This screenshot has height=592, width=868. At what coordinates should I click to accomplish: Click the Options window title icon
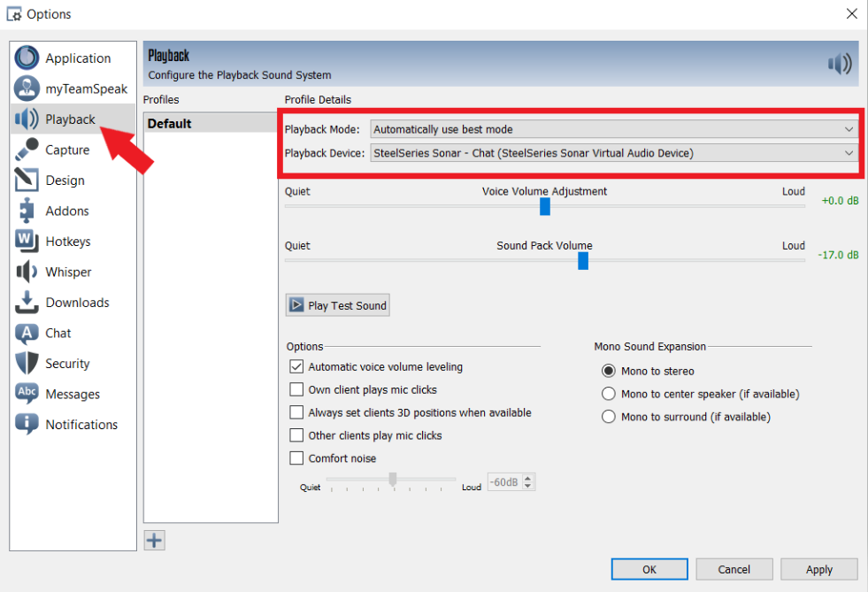click(14, 14)
